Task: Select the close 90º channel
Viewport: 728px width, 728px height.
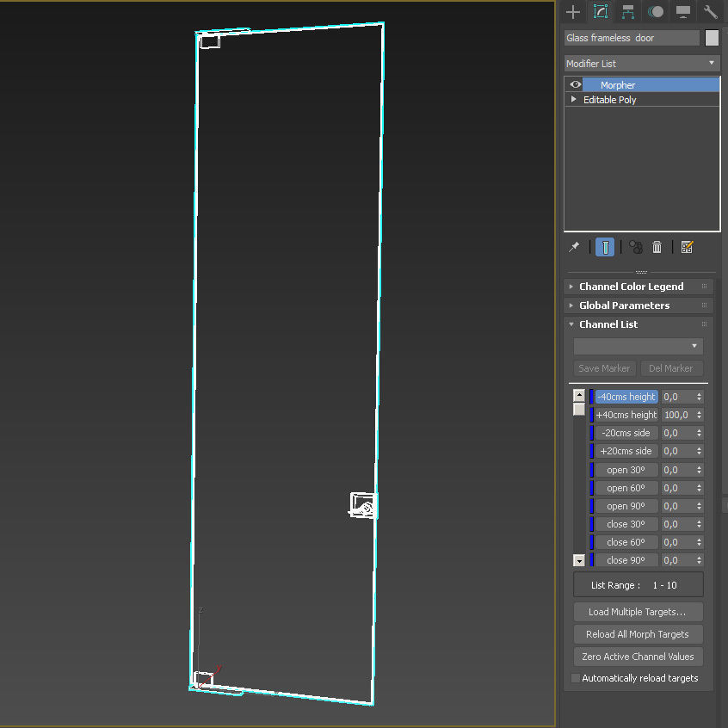Action: [626, 560]
